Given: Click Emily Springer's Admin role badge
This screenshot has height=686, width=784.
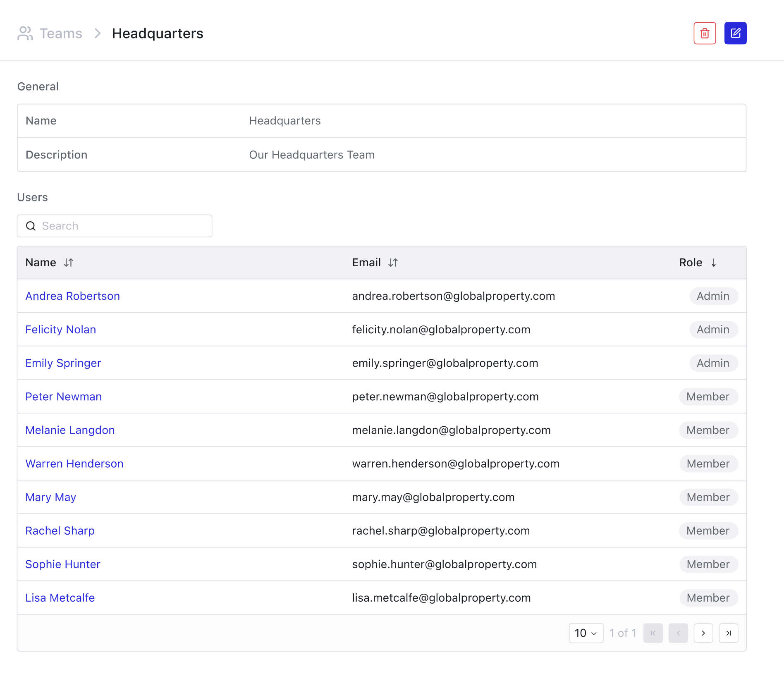Looking at the screenshot, I should 713,363.
